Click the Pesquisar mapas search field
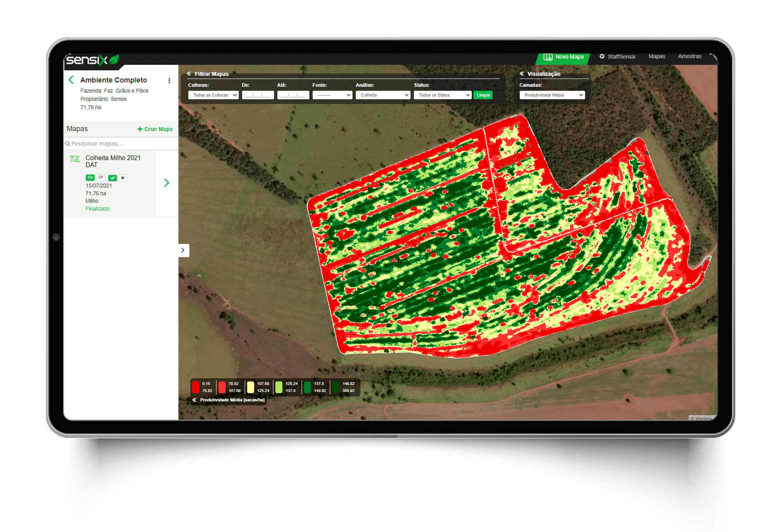This screenshot has width=773, height=532. (121, 144)
